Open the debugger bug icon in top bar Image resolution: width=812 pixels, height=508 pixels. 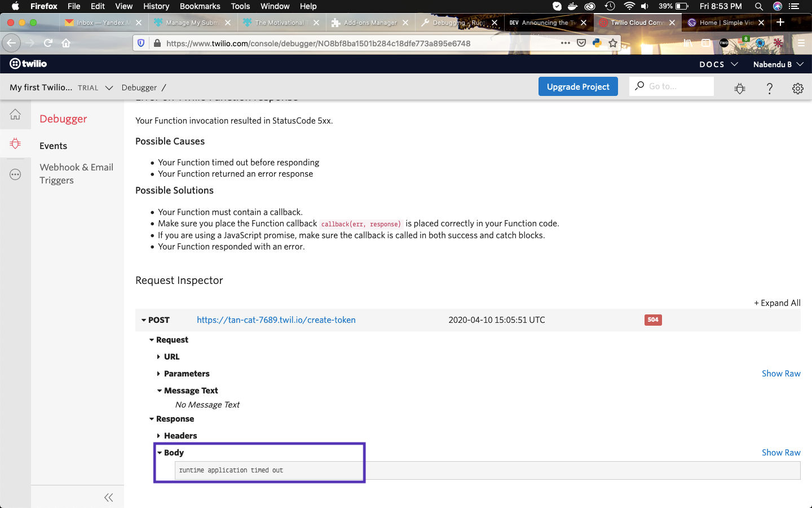pyautogui.click(x=740, y=88)
